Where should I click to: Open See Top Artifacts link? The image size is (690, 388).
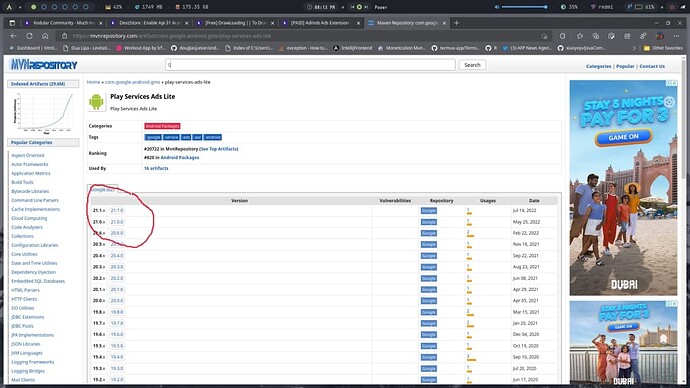coord(219,149)
